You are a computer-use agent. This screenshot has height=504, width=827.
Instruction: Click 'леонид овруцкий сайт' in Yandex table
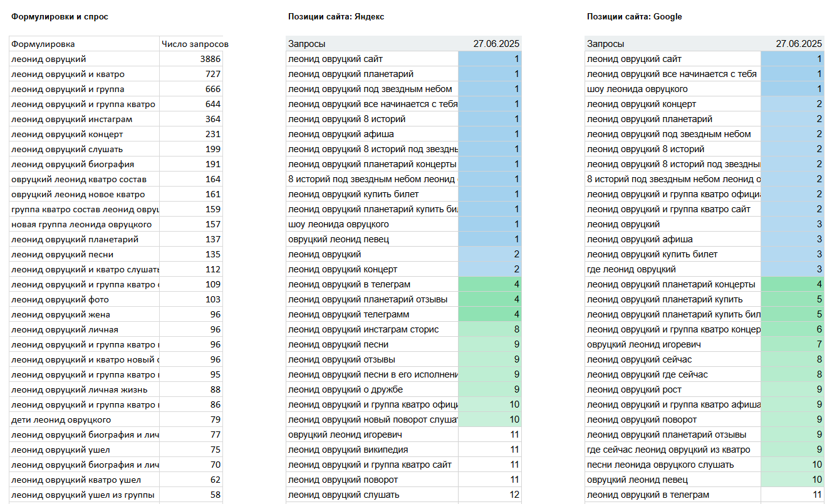372,59
